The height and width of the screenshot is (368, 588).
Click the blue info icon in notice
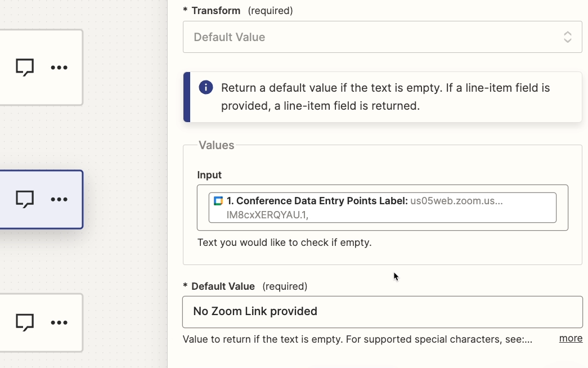point(206,87)
